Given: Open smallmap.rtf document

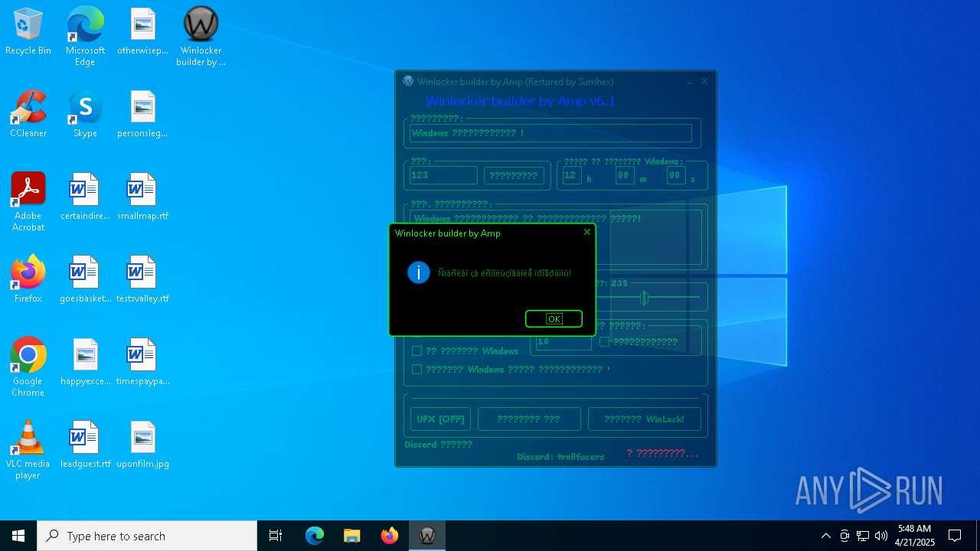Looking at the screenshot, I should pos(142,197).
